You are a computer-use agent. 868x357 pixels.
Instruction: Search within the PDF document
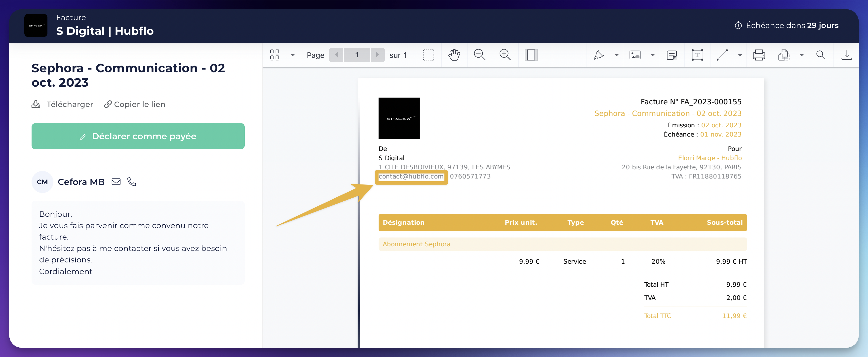[821, 55]
